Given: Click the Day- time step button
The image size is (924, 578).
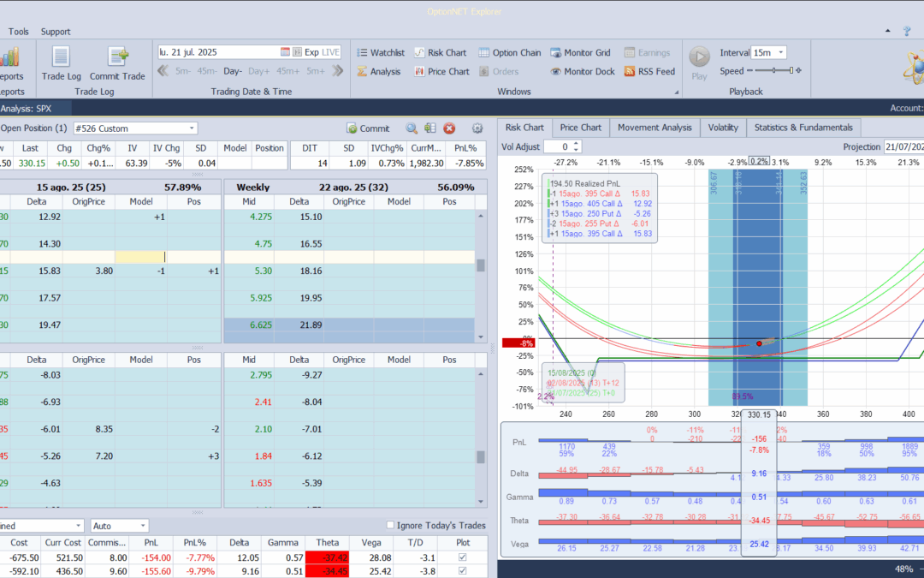Looking at the screenshot, I should (x=232, y=71).
